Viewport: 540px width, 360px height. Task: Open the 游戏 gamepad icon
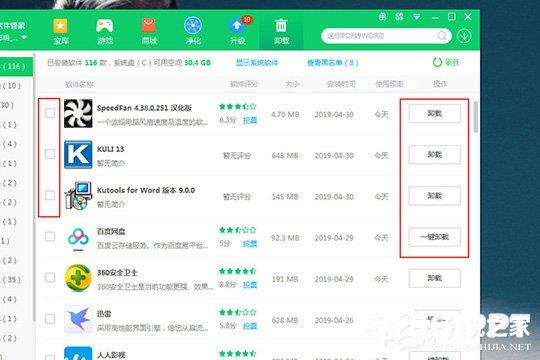(x=105, y=26)
